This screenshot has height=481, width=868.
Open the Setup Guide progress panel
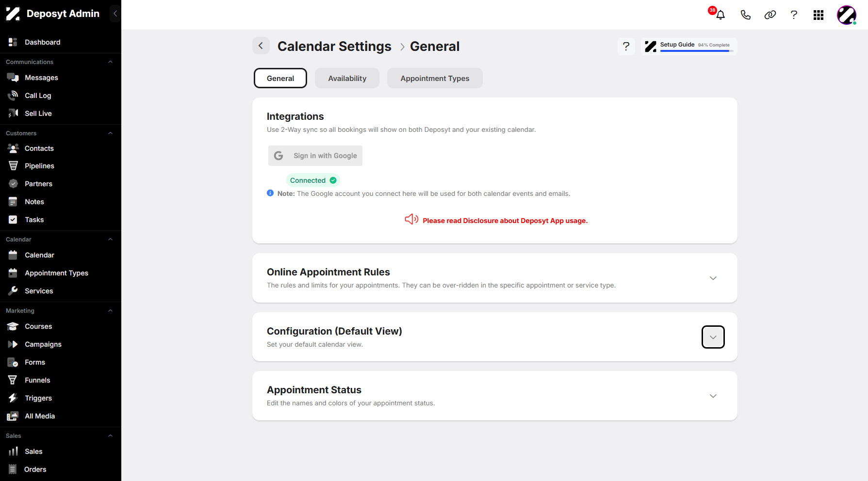tap(689, 47)
